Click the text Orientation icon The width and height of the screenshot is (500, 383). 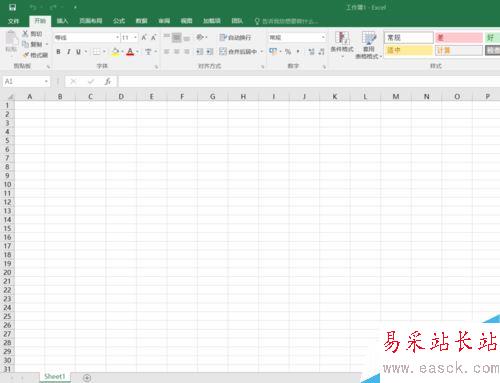[x=200, y=37]
